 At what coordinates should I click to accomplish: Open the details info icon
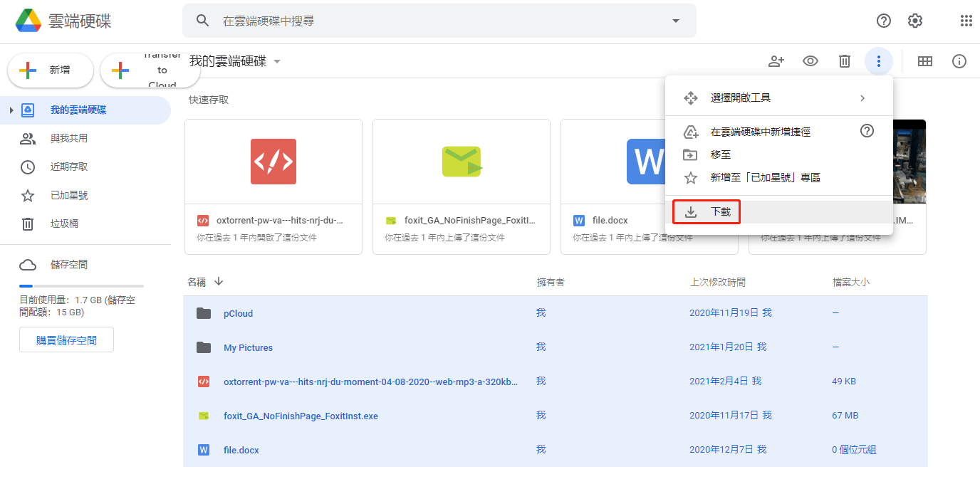coord(959,61)
